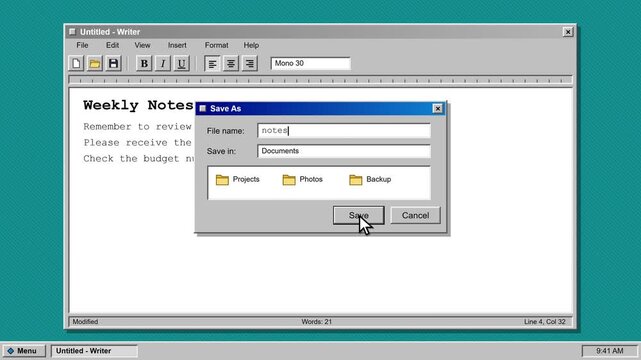Click Line 4, Col 32 status

[x=545, y=322]
